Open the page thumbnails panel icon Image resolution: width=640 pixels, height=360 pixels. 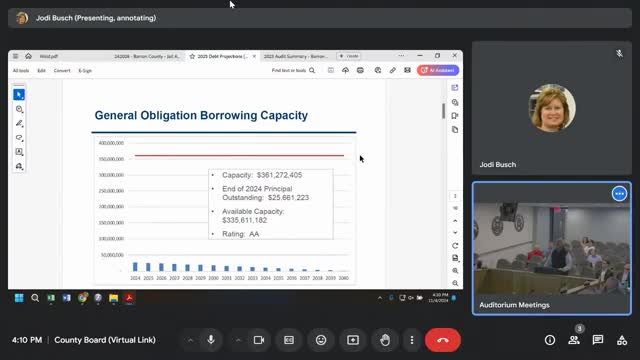(455, 130)
